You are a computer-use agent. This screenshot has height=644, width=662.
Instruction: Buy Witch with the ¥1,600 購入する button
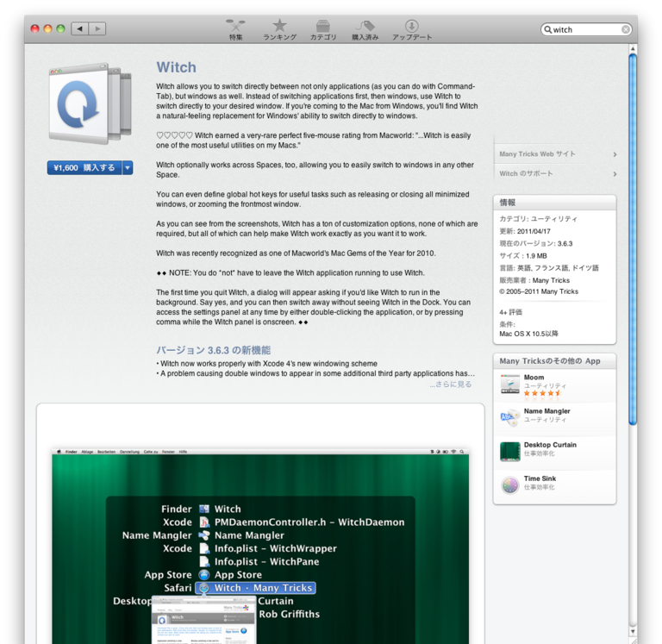click(x=84, y=167)
